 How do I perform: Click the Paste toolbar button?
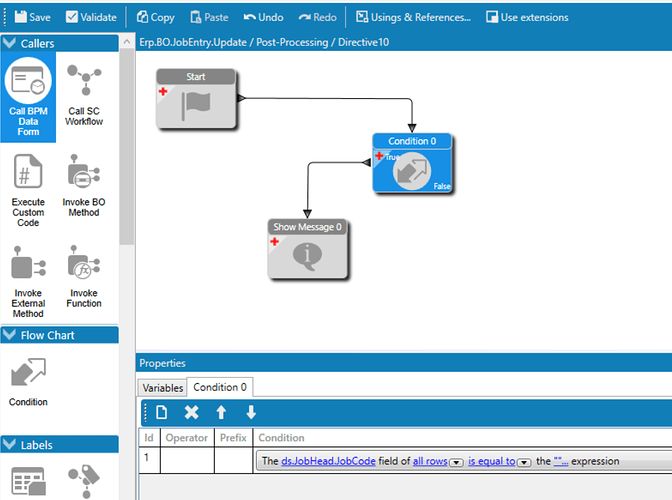[x=209, y=17]
